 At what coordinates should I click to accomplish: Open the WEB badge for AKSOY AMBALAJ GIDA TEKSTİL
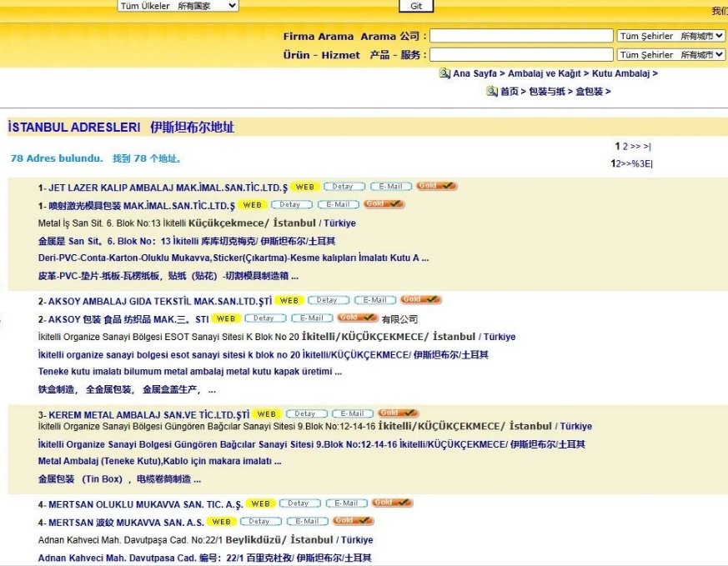289,301
